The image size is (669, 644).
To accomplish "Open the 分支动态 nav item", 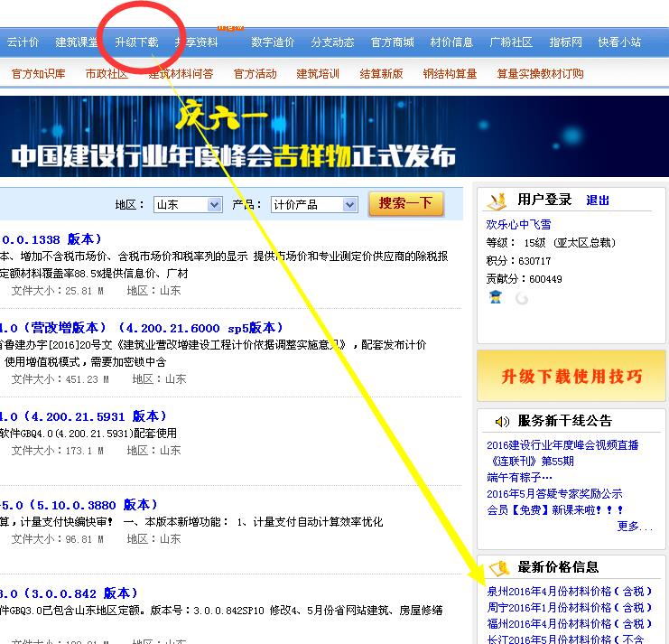I will pyautogui.click(x=333, y=42).
